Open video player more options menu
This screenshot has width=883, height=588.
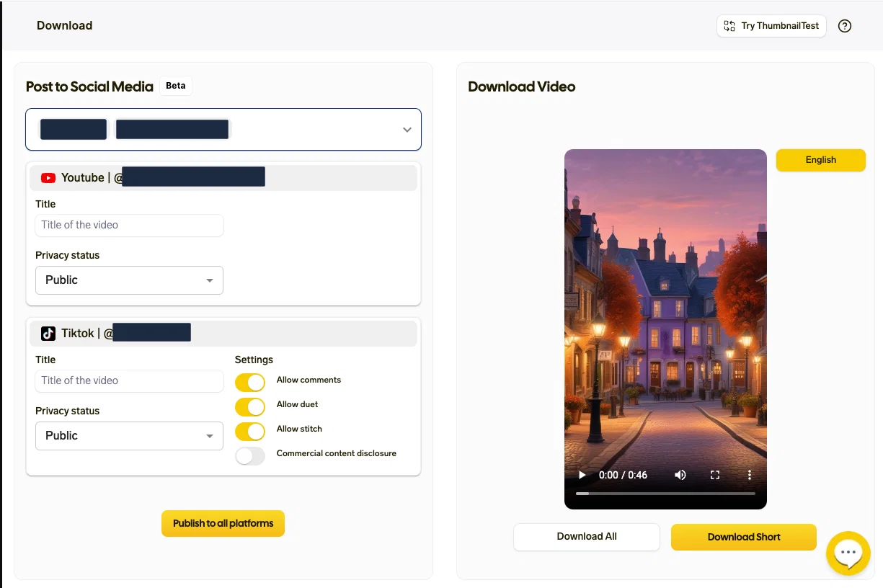tap(750, 475)
